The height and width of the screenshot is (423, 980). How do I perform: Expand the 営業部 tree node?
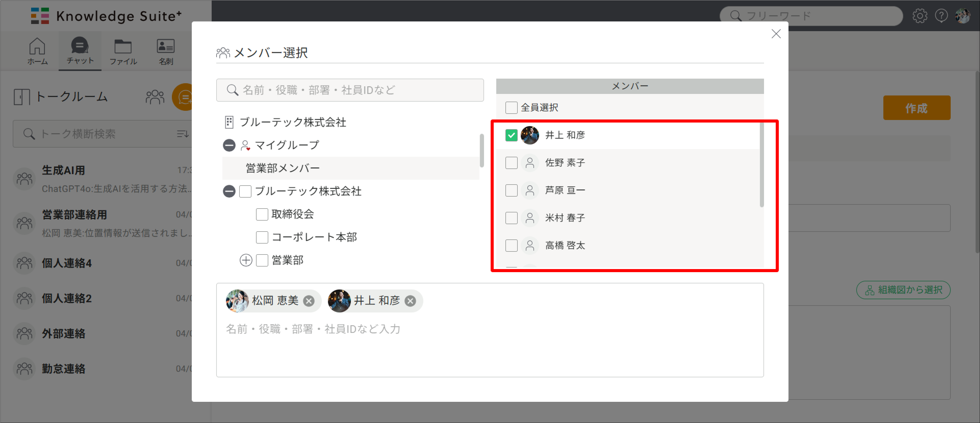tap(246, 260)
